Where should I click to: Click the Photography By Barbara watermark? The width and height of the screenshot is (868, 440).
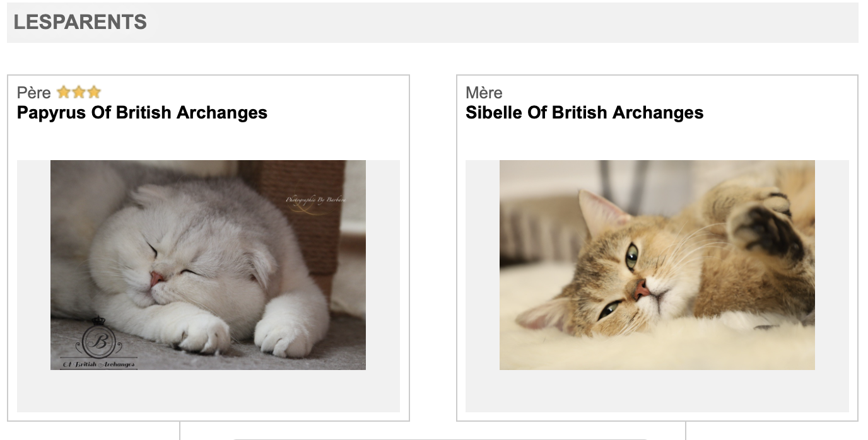(x=315, y=200)
